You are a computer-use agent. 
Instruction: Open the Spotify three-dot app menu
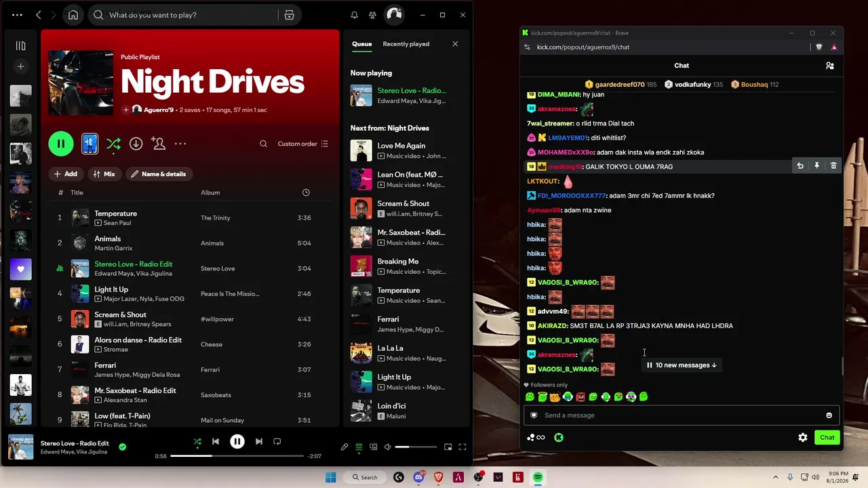pyautogui.click(x=17, y=15)
